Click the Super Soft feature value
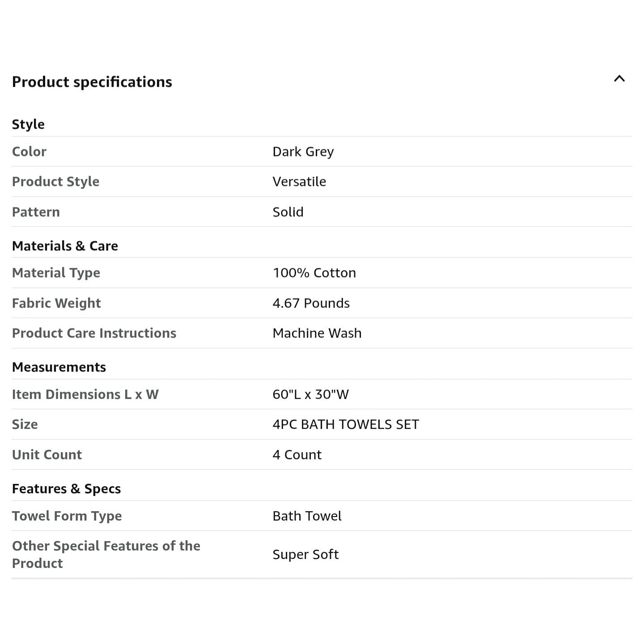644x644 pixels. point(305,555)
